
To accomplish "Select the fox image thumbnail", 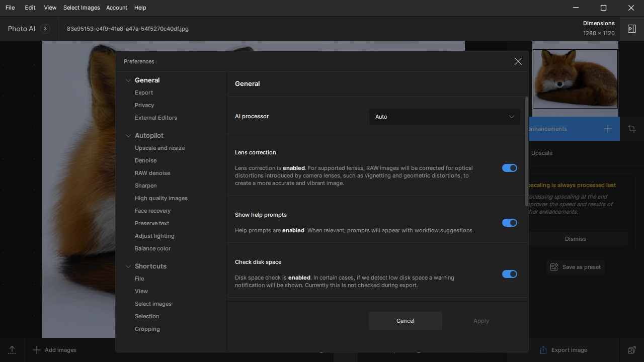I will click(x=575, y=78).
